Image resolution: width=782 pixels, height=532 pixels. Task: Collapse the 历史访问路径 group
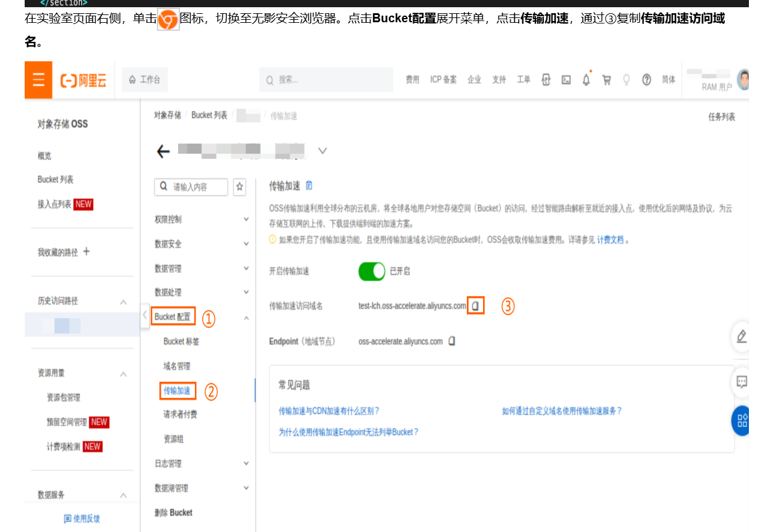pyautogui.click(x=123, y=301)
